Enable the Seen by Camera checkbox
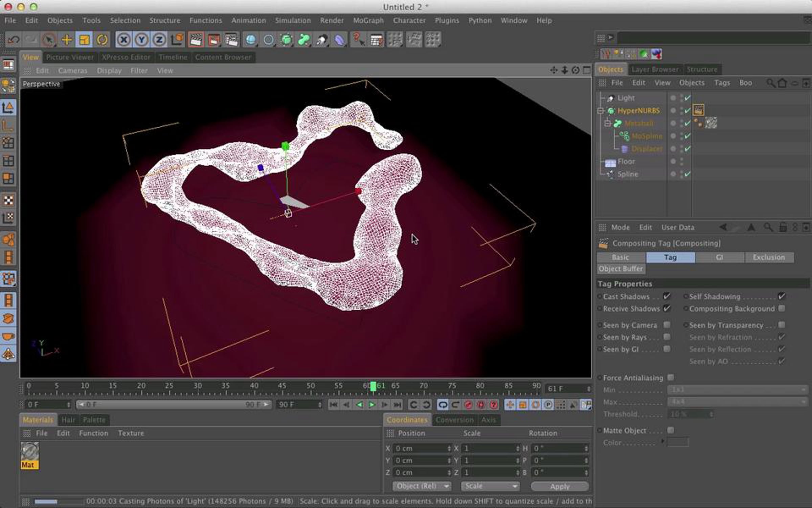The height and width of the screenshot is (508, 812). pyautogui.click(x=667, y=325)
